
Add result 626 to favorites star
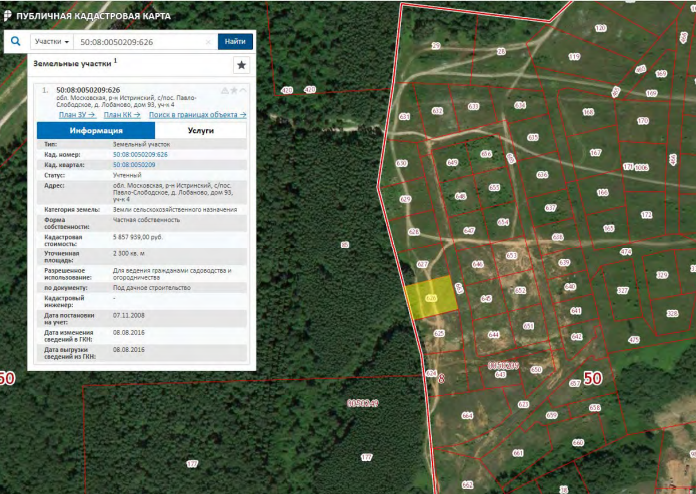coord(234,90)
